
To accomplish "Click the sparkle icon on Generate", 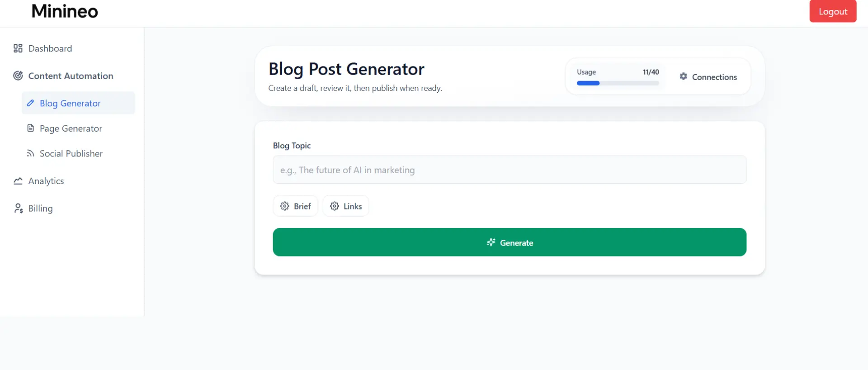I will tap(491, 242).
